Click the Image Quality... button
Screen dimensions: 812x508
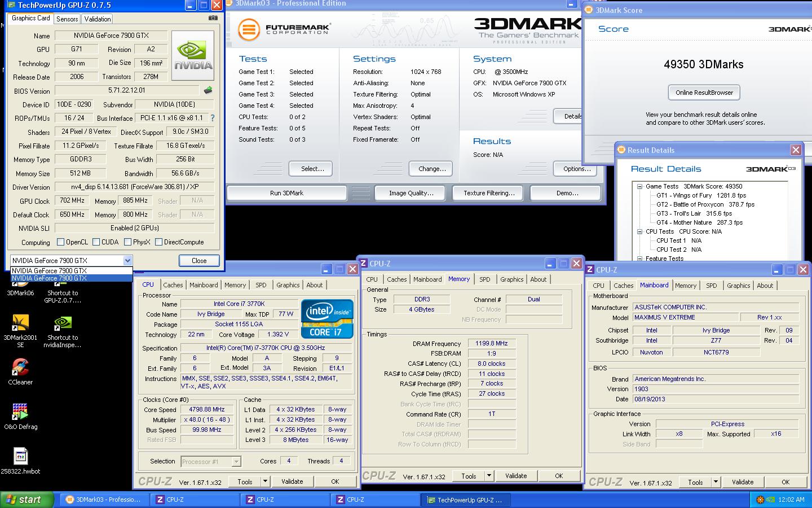pos(411,193)
